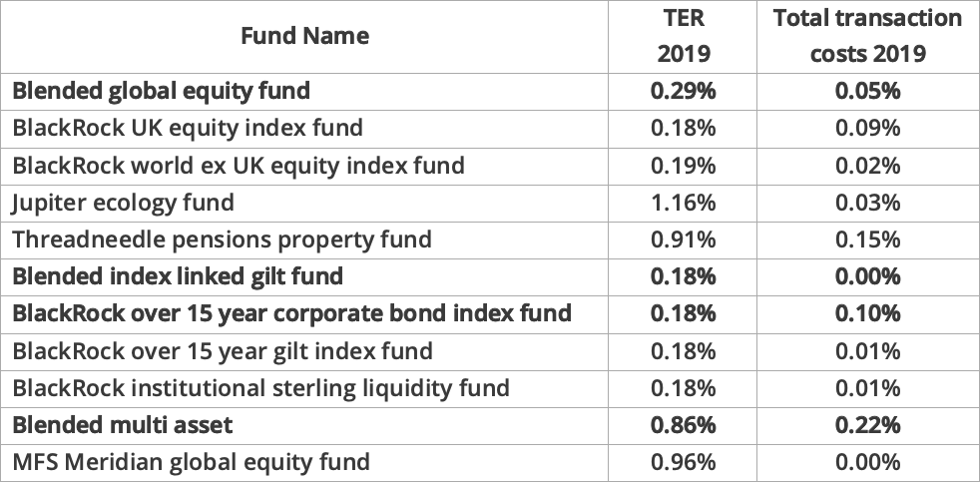Click Threadneedle TER value 0.91%
Image resolution: width=980 pixels, height=482 pixels.
pyautogui.click(x=684, y=240)
